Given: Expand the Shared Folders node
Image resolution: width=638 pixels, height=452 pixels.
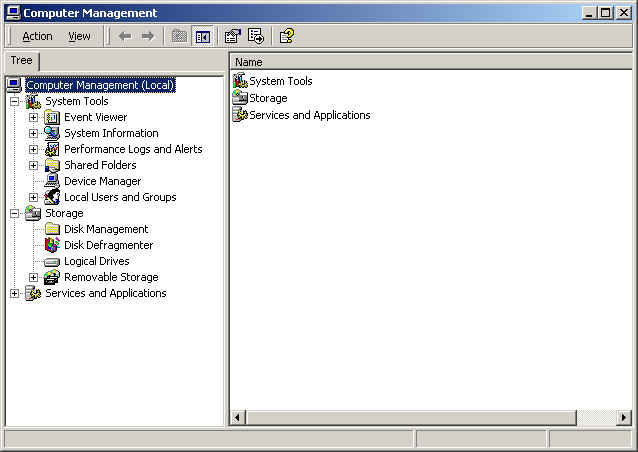Looking at the screenshot, I should click(33, 166).
